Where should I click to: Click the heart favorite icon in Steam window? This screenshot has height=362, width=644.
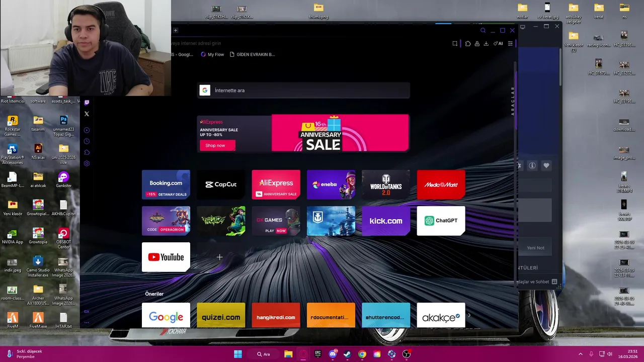pos(546,165)
